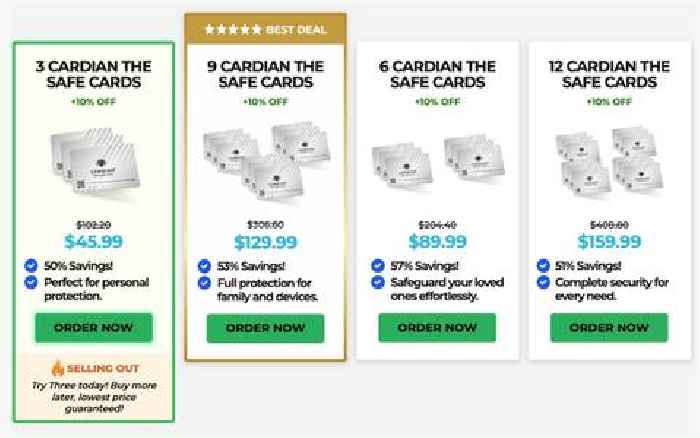Click blue checkmark next to 51% Savings
This screenshot has height=438, width=700.
543,266
